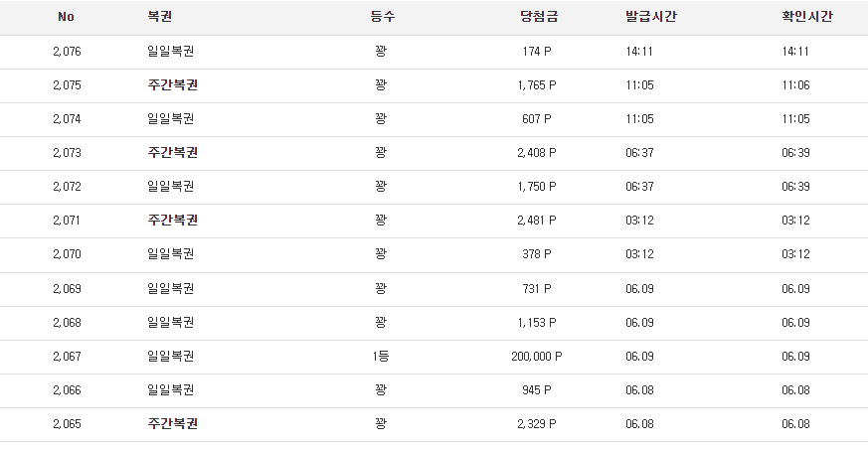Click the 발급시간 column header
Viewport: 868px width, 450px height.
pyautogui.click(x=651, y=17)
